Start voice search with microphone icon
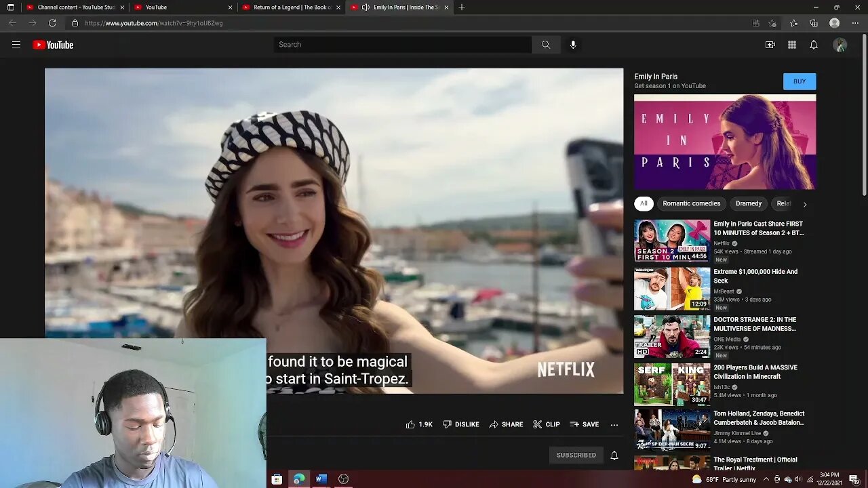 [573, 45]
